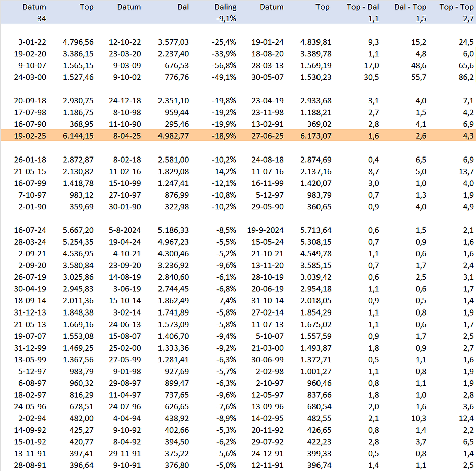Select the top value 1.848,38
This screenshot has height=471, width=476.
pyautogui.click(x=78, y=313)
